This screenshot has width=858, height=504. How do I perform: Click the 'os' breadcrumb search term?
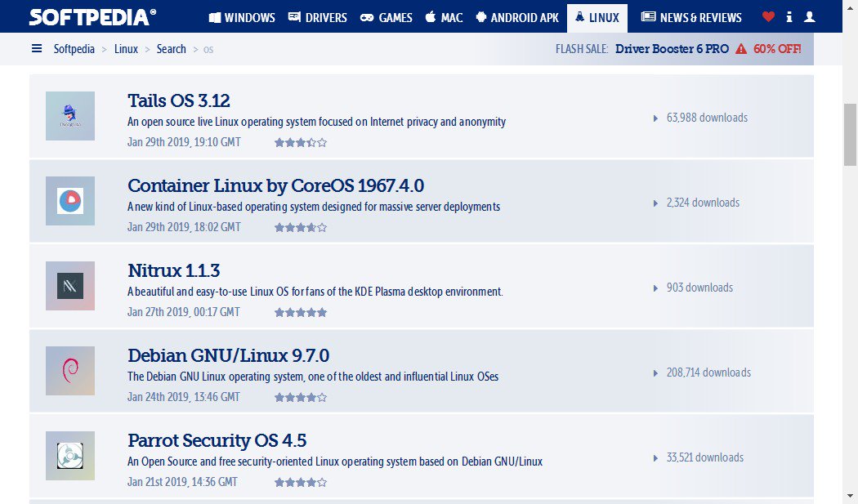tap(208, 49)
